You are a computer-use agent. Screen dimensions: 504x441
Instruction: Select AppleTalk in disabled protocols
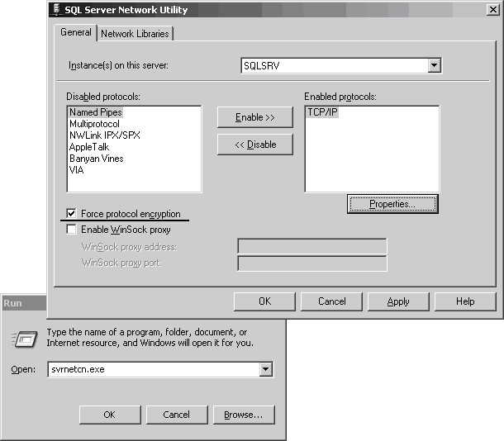click(91, 147)
